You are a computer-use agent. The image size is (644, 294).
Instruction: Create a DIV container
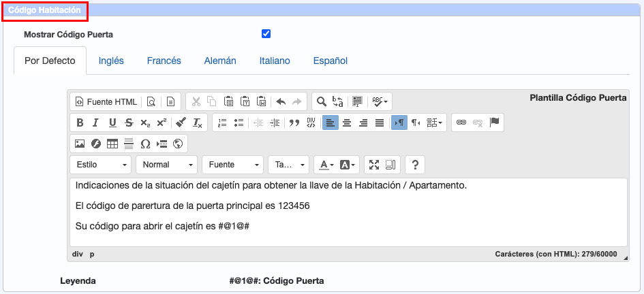311,122
